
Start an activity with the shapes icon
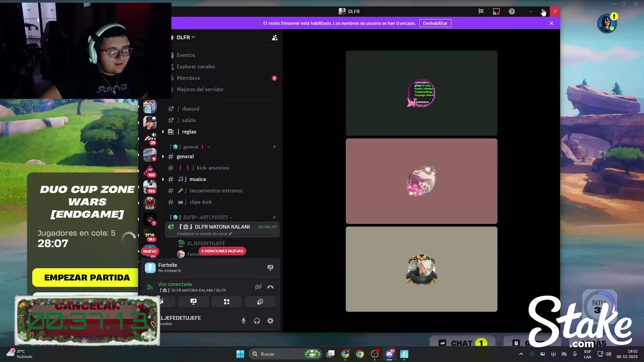tap(227, 302)
